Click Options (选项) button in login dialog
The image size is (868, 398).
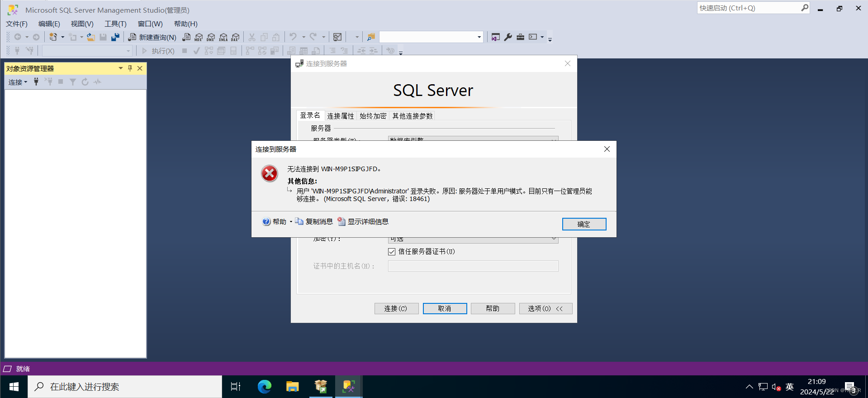545,309
